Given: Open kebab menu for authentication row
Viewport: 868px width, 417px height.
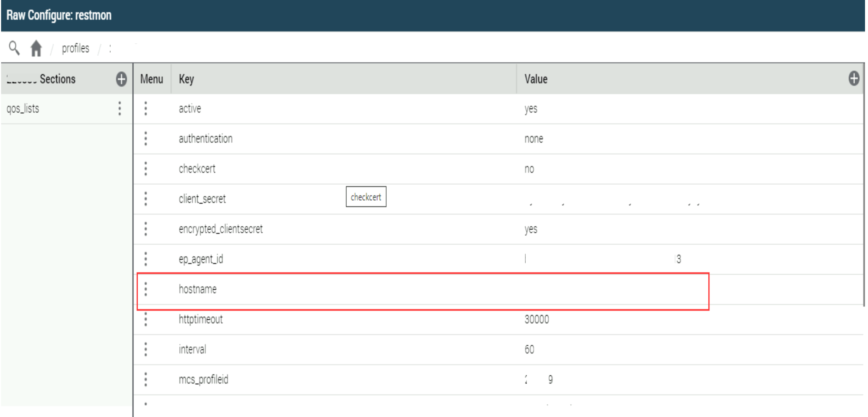Looking at the screenshot, I should coord(146,139).
